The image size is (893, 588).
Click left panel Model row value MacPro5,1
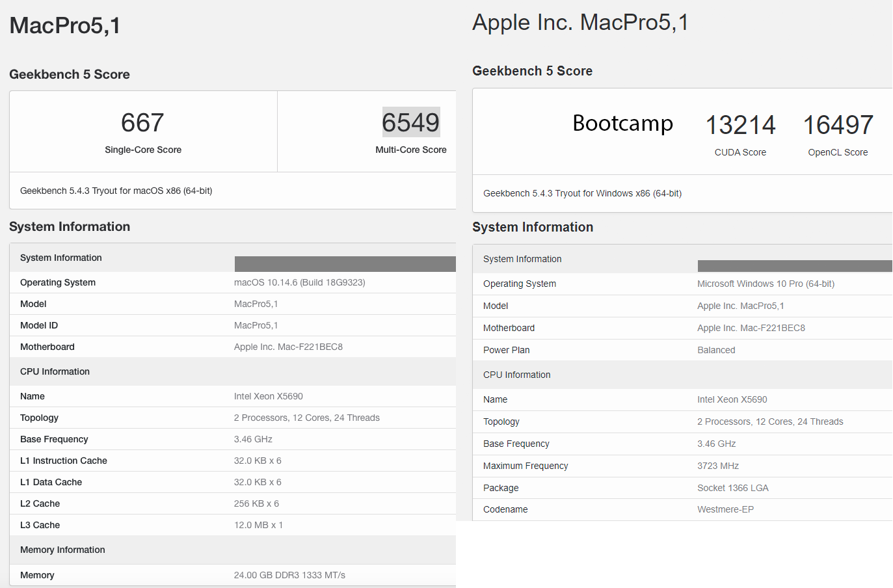click(x=256, y=304)
